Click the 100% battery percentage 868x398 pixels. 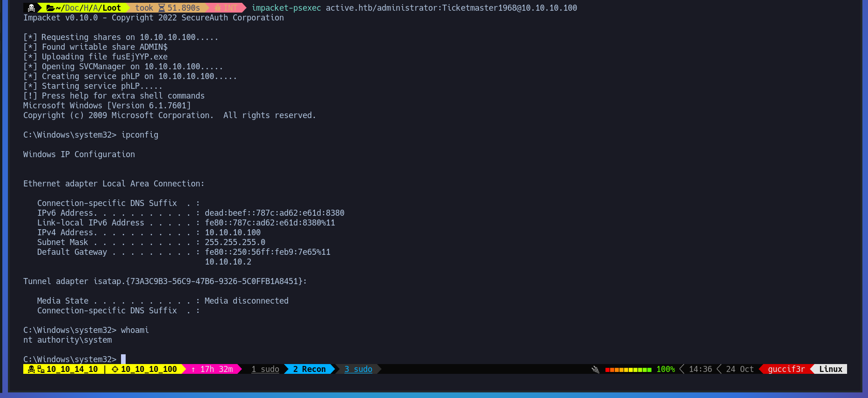point(666,369)
